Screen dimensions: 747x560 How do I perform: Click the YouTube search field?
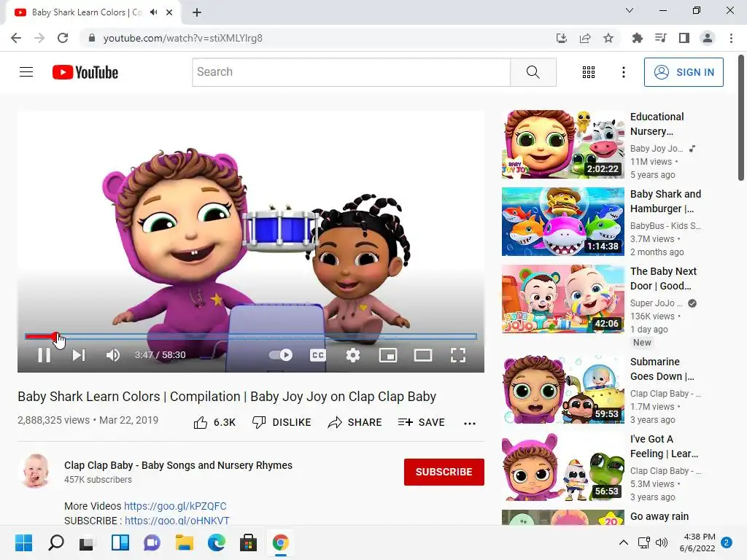(351, 72)
